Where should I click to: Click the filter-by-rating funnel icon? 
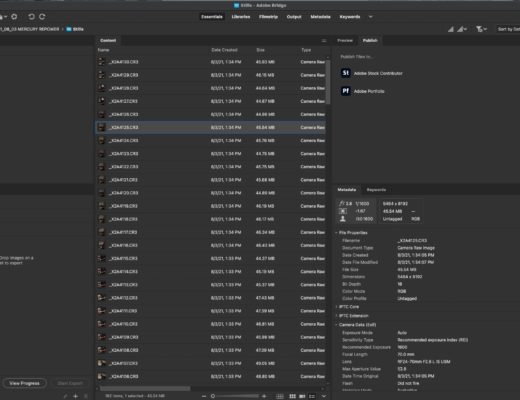[481, 29]
